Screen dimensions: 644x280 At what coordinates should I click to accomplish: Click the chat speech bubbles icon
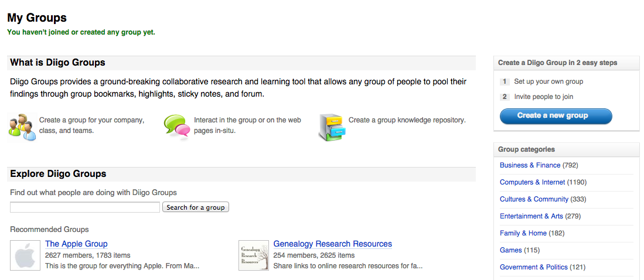pos(176,127)
